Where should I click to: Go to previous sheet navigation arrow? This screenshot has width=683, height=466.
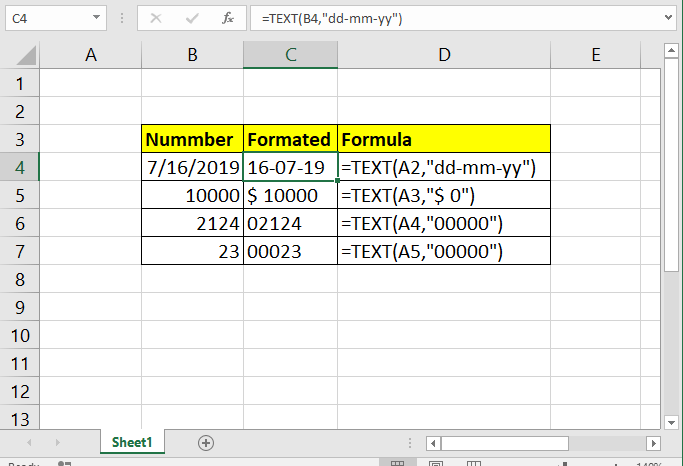tap(29, 443)
